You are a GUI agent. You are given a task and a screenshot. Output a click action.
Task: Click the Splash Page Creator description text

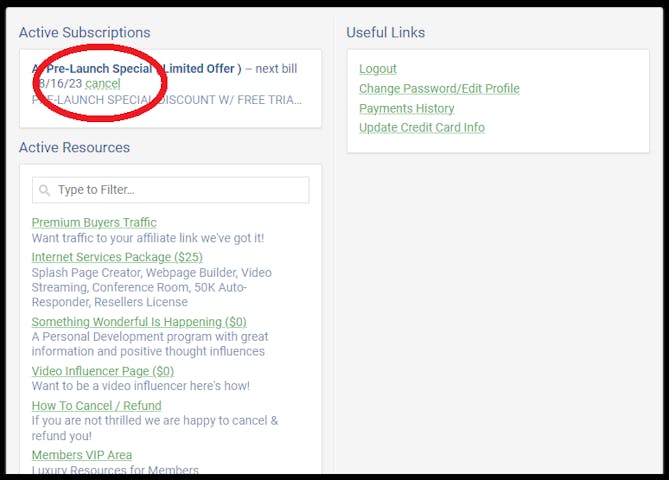(150, 287)
